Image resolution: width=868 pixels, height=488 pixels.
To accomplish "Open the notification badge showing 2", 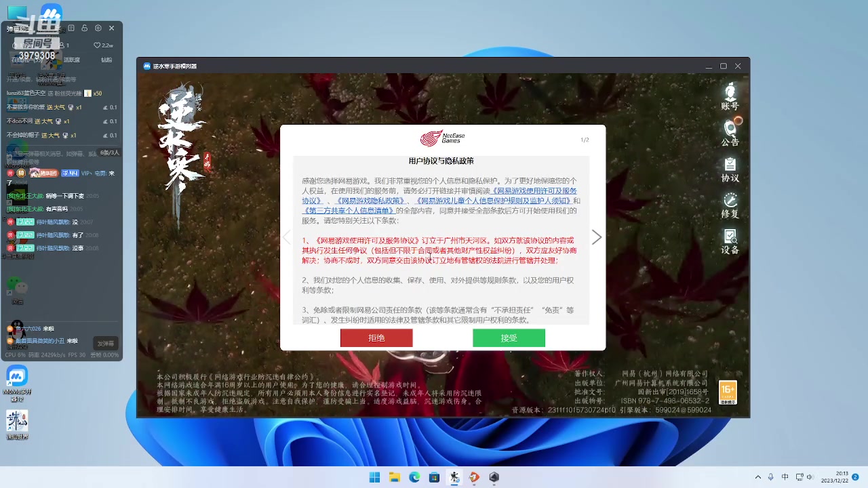I will 856,477.
